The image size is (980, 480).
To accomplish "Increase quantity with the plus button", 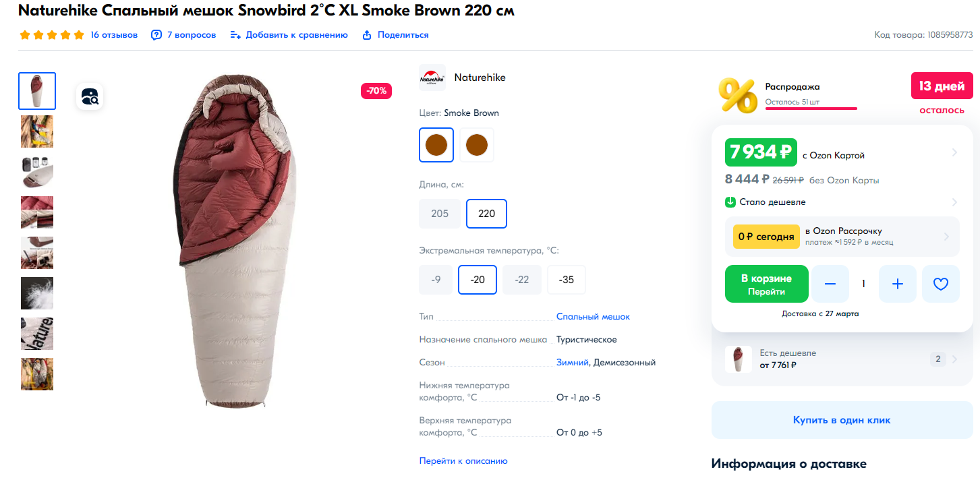I will (897, 284).
